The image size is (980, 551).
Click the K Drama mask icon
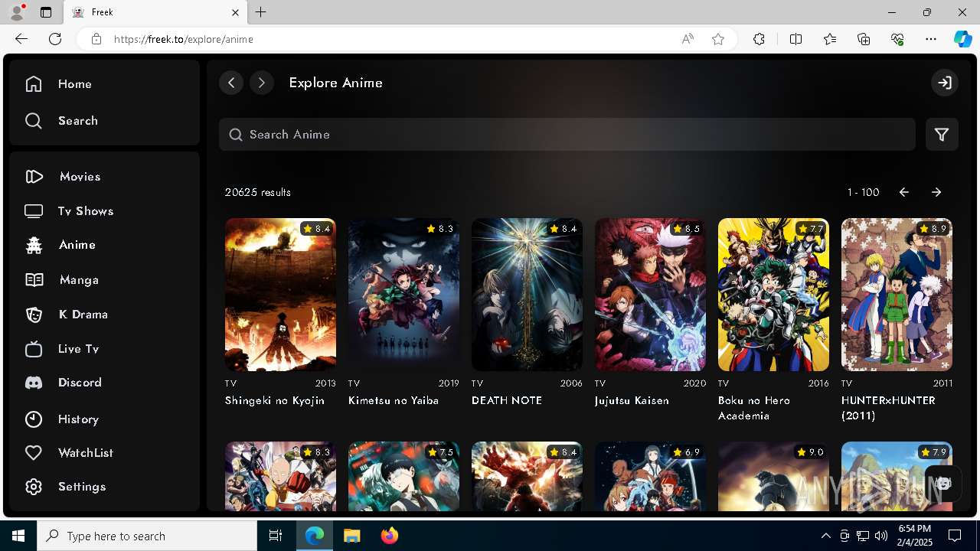[34, 315]
